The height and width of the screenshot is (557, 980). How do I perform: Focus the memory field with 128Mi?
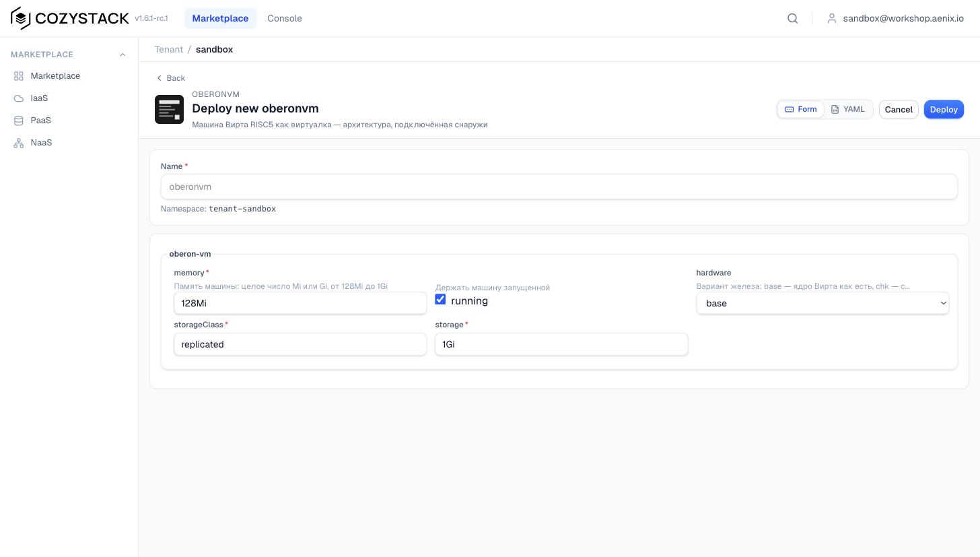click(x=300, y=303)
